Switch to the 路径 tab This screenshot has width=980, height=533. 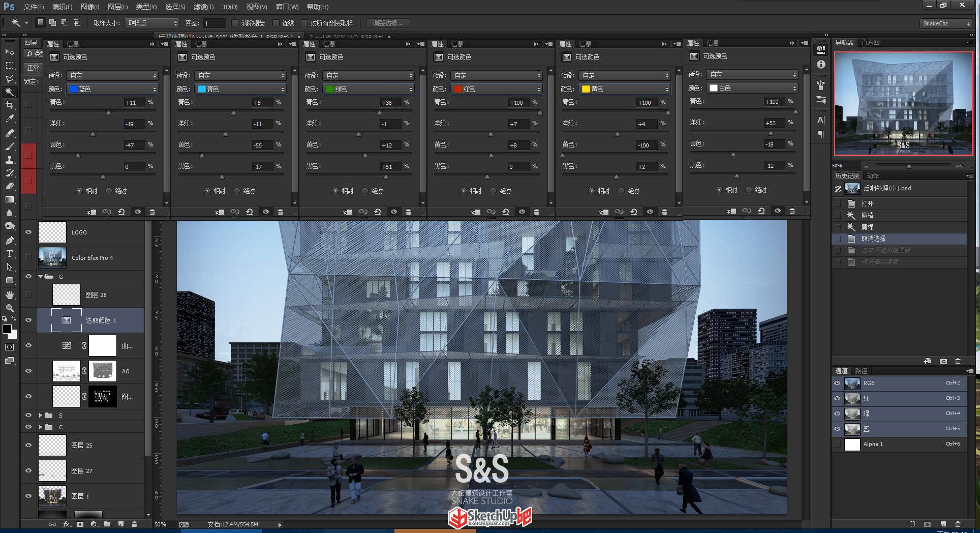[862, 371]
